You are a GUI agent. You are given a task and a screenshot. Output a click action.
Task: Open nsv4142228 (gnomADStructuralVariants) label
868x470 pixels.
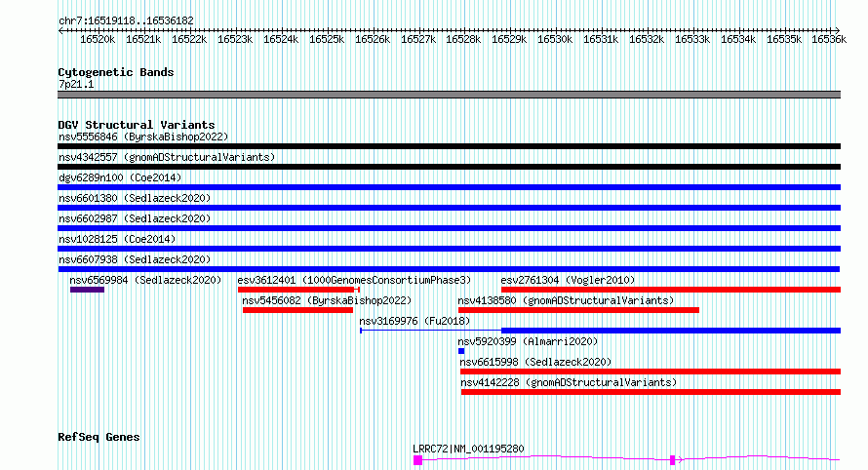point(569,382)
